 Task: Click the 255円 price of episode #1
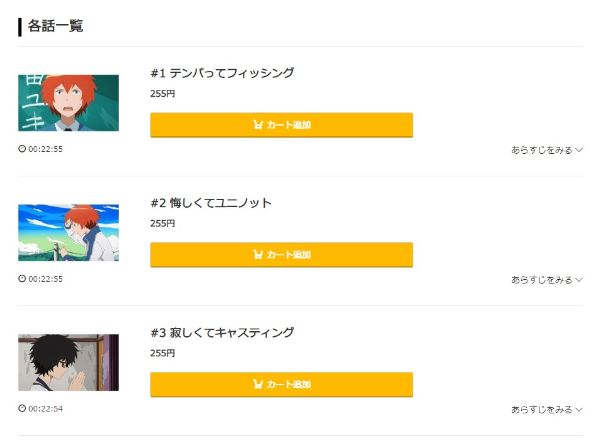coord(162,94)
